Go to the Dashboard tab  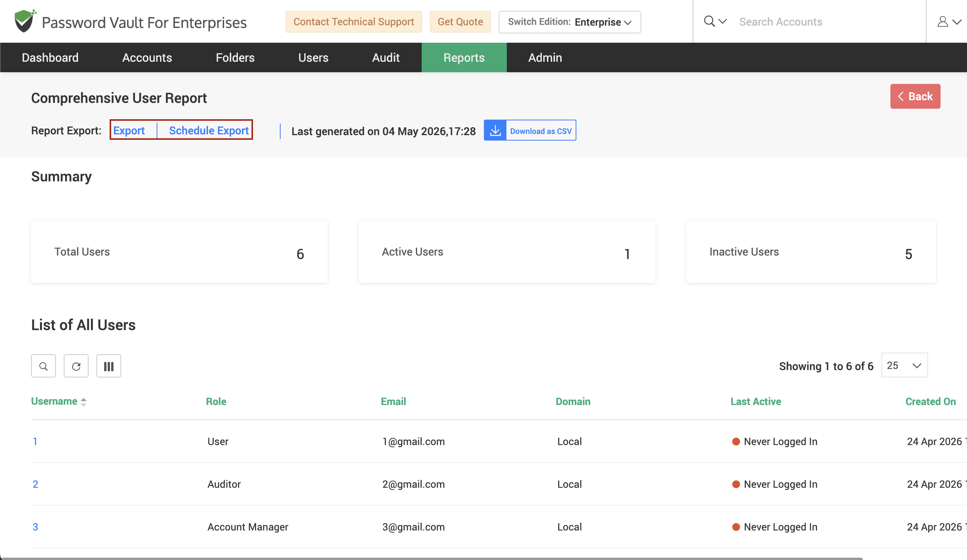click(50, 57)
